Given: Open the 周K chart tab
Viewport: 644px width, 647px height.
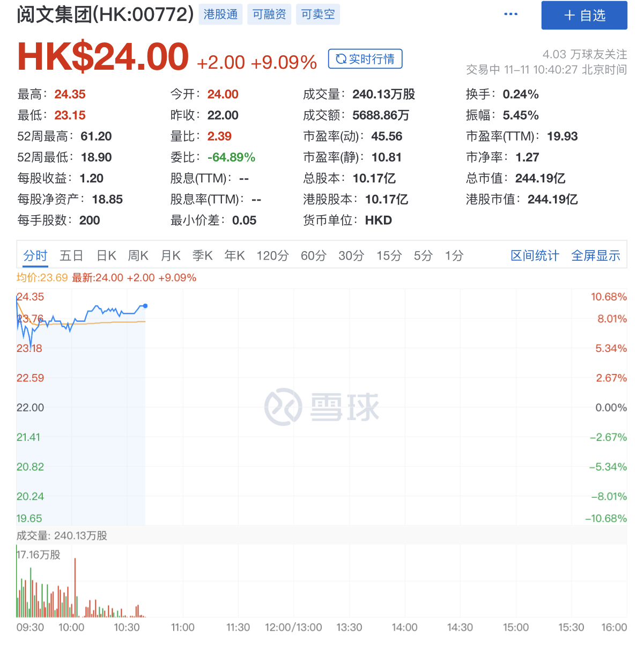Looking at the screenshot, I should 138,256.
